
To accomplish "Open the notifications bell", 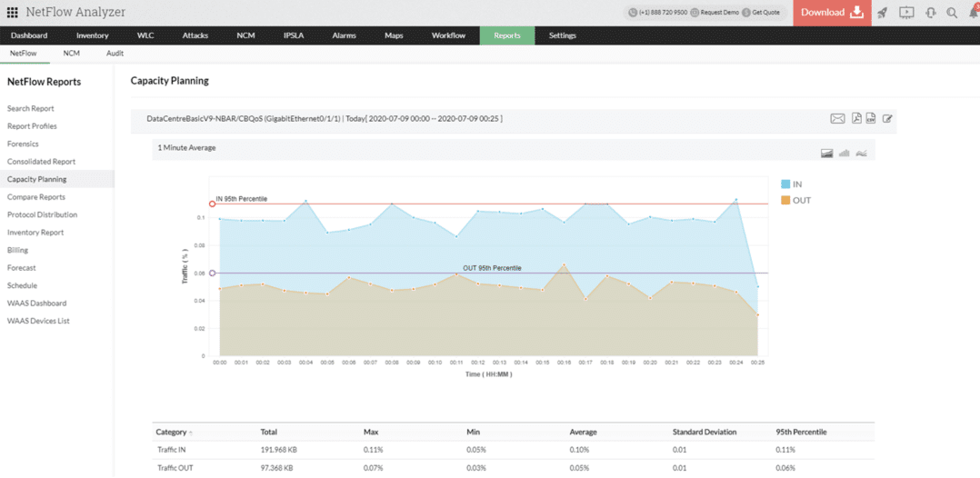I will pos(974,13).
